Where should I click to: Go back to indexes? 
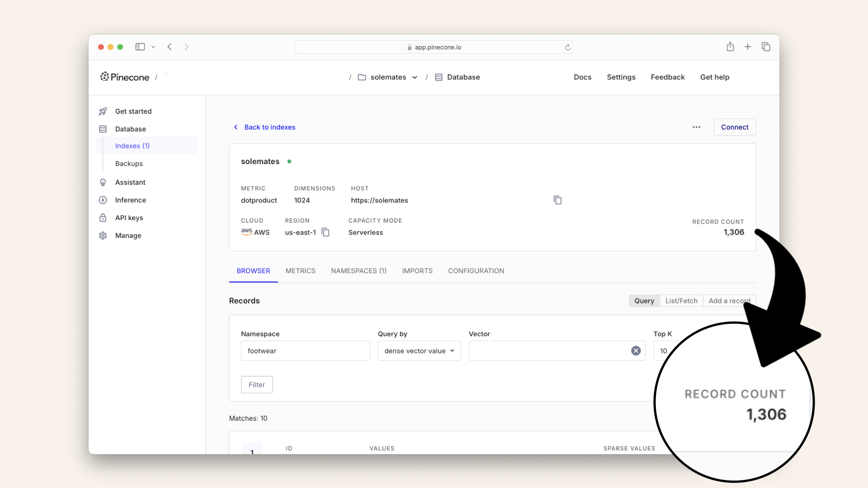(x=264, y=127)
